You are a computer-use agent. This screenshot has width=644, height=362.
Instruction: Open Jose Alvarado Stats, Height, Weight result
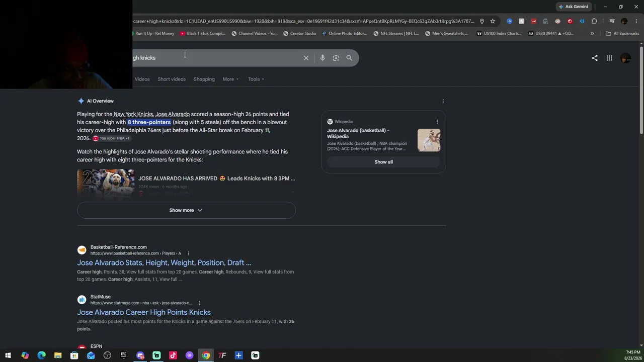tap(164, 262)
